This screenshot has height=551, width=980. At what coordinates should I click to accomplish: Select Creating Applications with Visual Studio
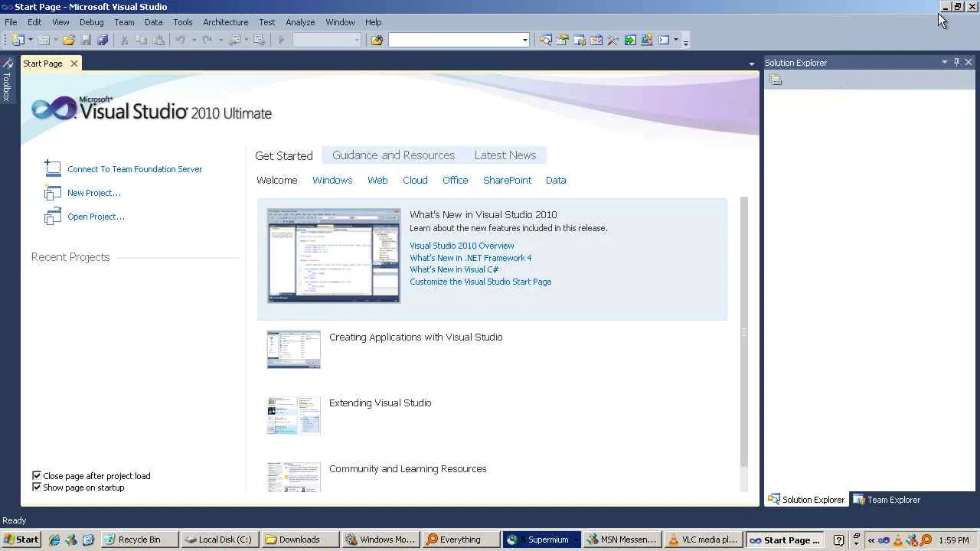(x=416, y=337)
